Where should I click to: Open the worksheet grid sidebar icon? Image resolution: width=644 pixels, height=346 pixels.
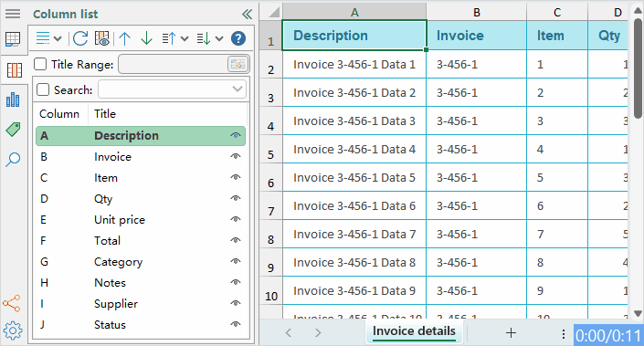point(13,39)
